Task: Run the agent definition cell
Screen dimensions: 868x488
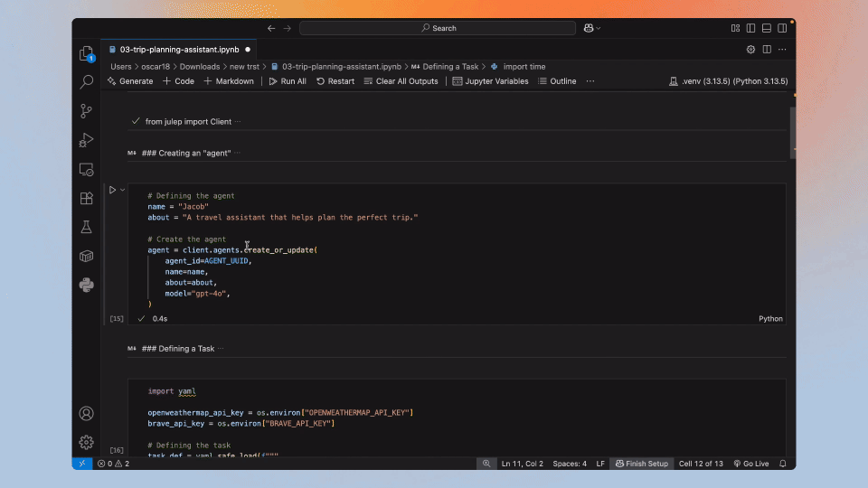Action: point(112,190)
